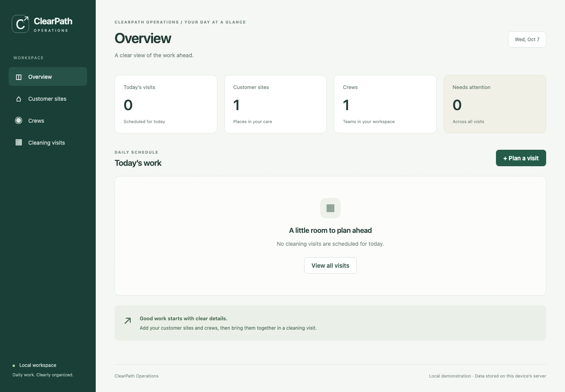Navigate to Cleaning visits

pos(48,142)
